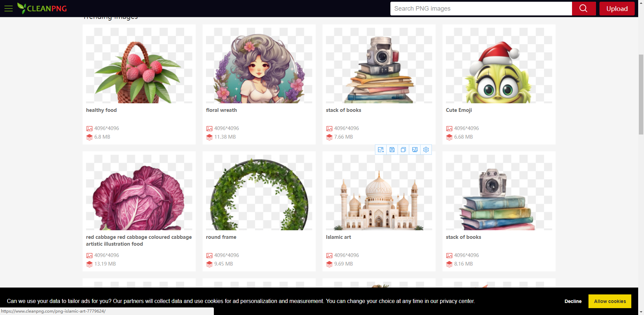Open the floral wreath girl image
This screenshot has height=315, width=644.
(x=259, y=66)
